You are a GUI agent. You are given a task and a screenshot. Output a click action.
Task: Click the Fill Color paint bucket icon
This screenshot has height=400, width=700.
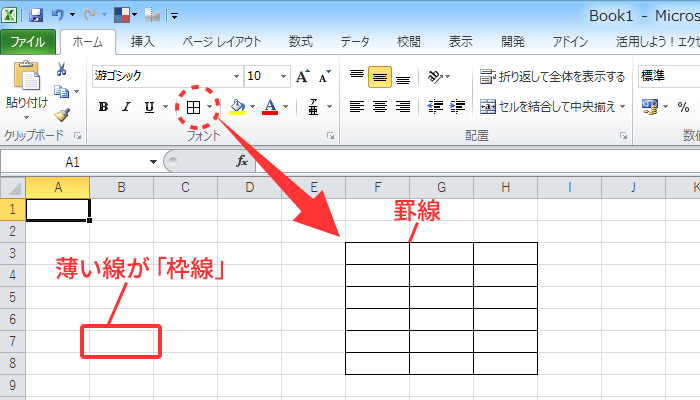point(237,107)
